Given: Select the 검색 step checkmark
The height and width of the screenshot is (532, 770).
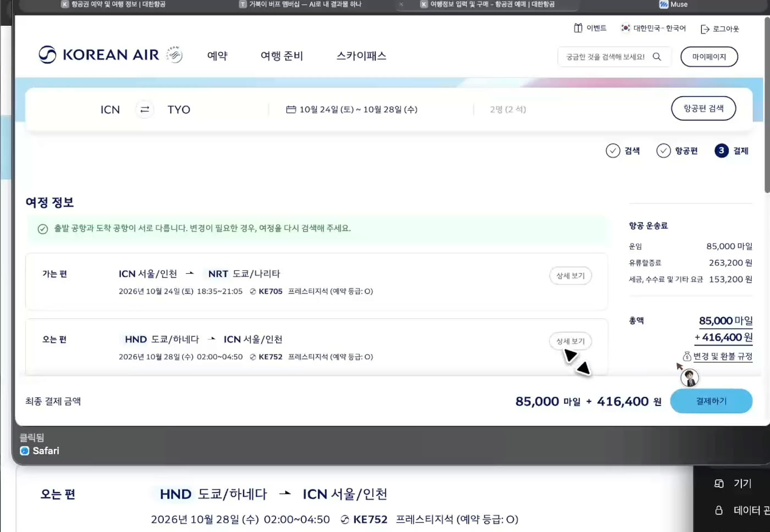Looking at the screenshot, I should pos(613,151).
